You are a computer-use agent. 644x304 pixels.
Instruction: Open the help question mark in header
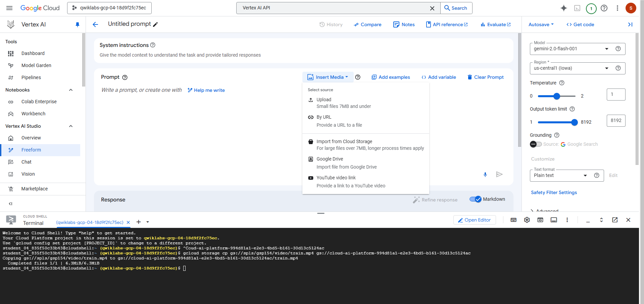coord(604,8)
